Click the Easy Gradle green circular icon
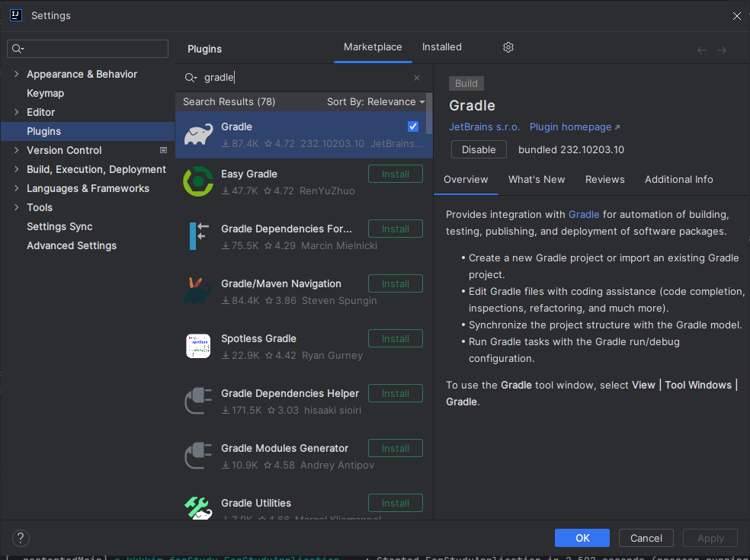 click(198, 181)
